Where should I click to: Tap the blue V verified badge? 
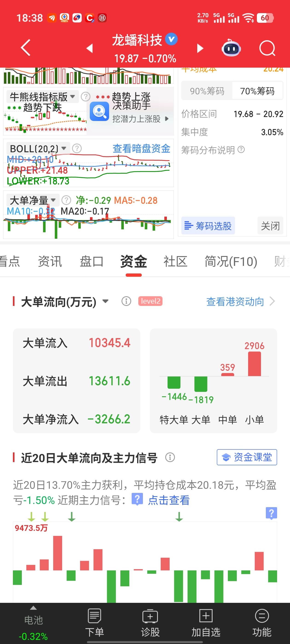point(171,39)
